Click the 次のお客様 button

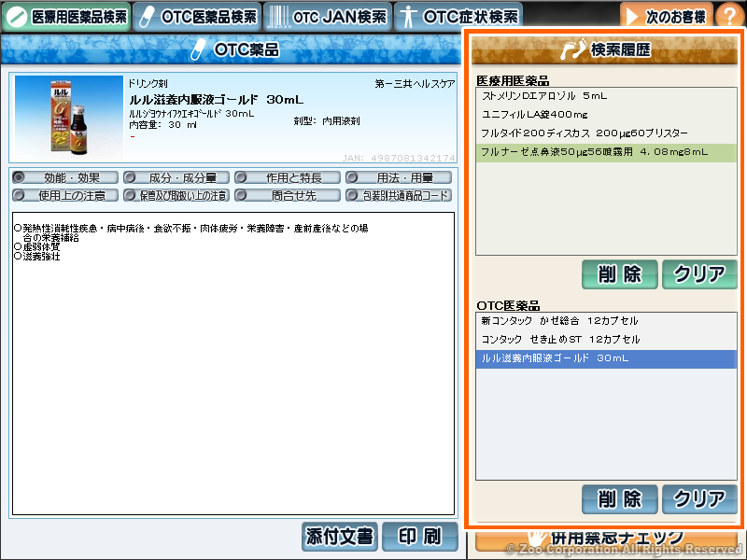(666, 17)
